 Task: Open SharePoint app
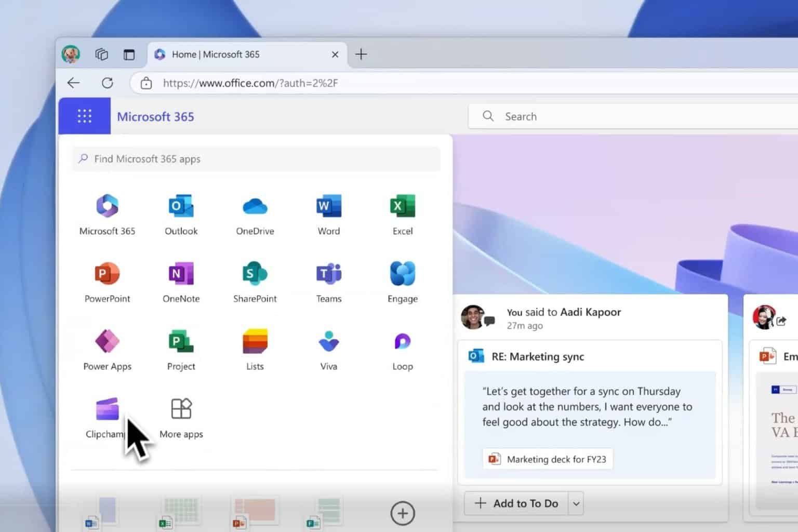(255, 274)
